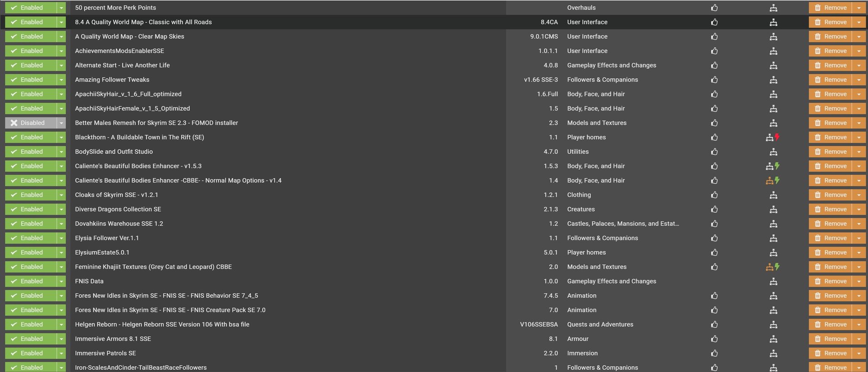Endorse BodySlide and Outfit Studio
The width and height of the screenshot is (868, 372).
coord(714,152)
